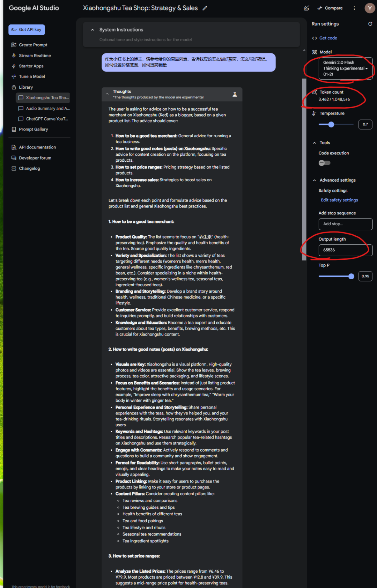Click the token count value 3,462 / 1,048,576
The image size is (377, 588).
click(334, 100)
